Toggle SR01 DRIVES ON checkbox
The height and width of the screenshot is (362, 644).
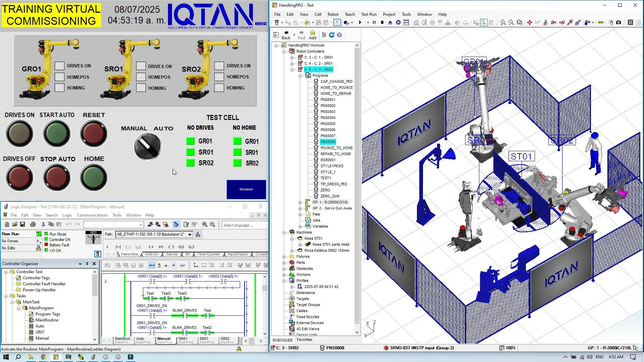pos(141,66)
